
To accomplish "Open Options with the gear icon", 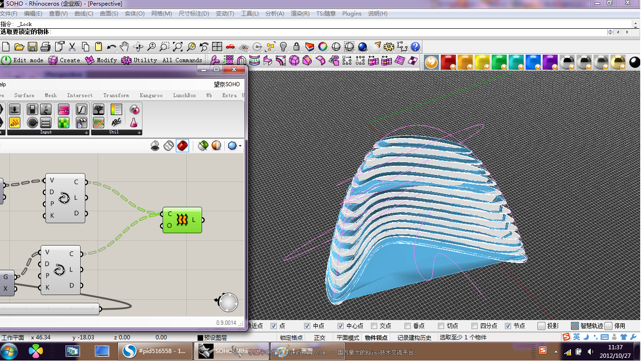I will point(389,47).
